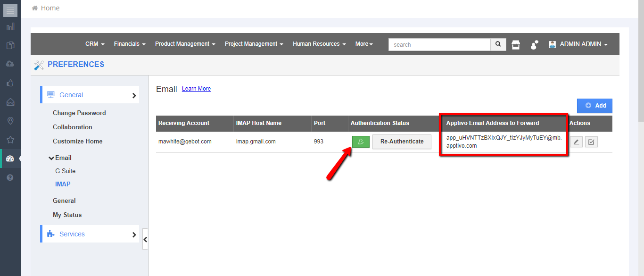
Task: Open the Learn More link
Action: 196,89
